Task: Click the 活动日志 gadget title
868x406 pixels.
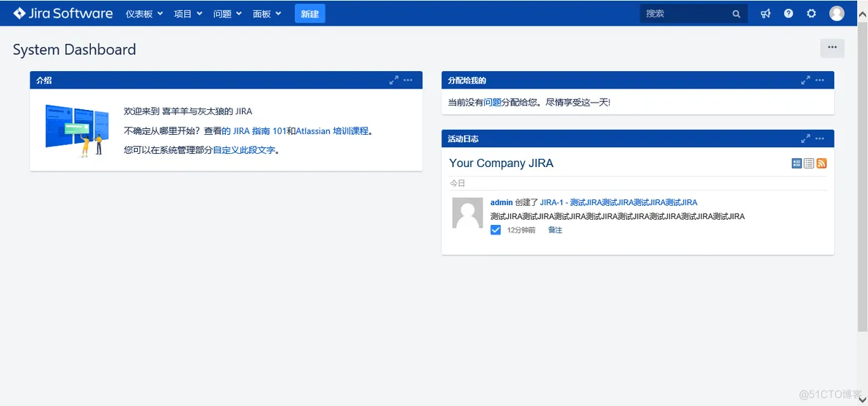Action: pos(463,139)
